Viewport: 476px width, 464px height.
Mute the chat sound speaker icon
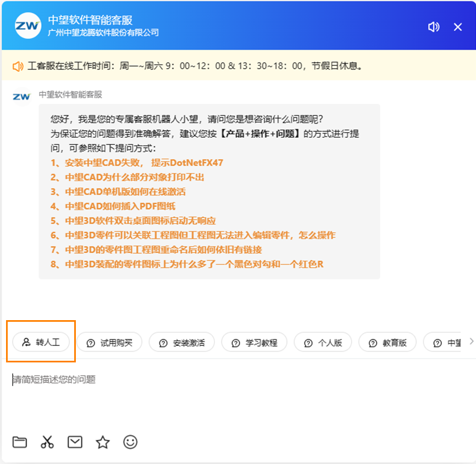tap(434, 27)
